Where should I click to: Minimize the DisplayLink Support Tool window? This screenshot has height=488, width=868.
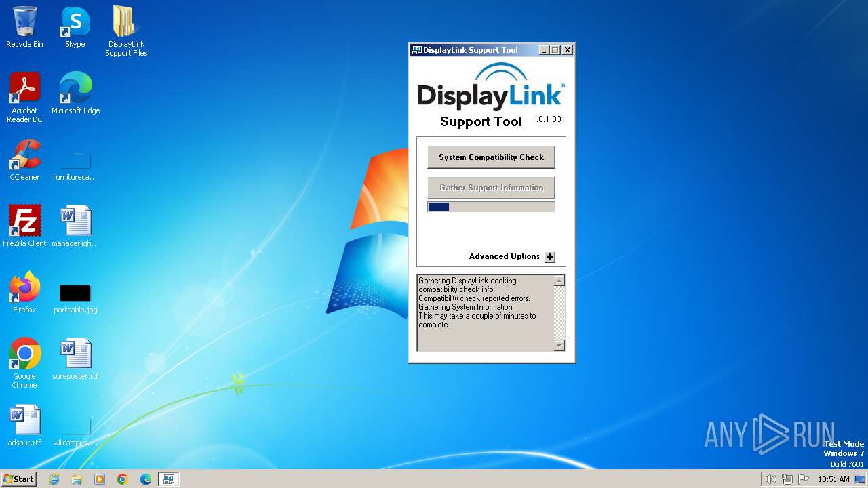click(x=544, y=50)
